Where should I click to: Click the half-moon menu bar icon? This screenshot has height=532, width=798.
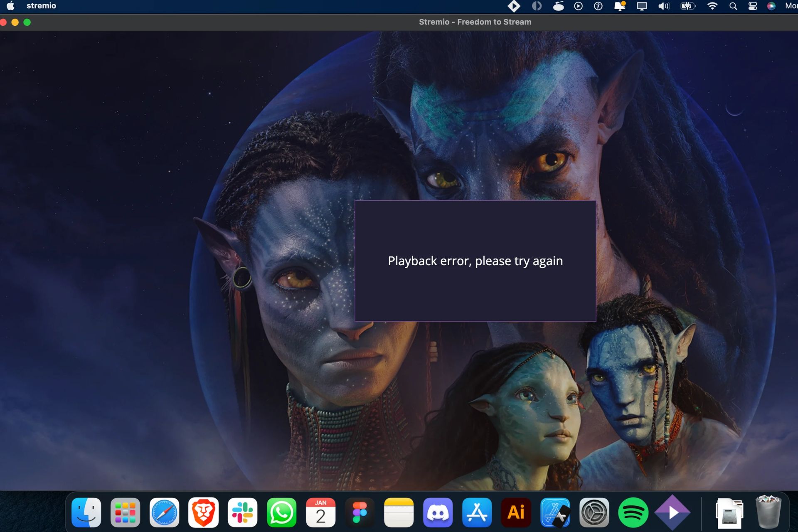pos(537,6)
